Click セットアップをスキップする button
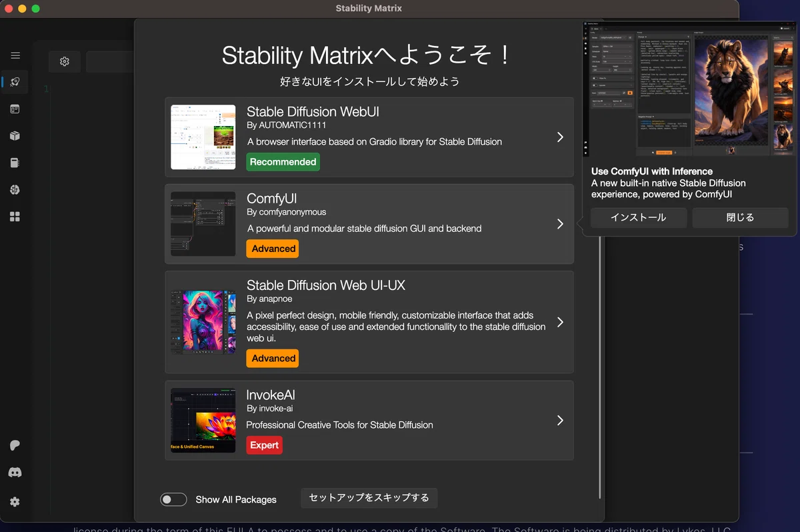 [x=369, y=498]
